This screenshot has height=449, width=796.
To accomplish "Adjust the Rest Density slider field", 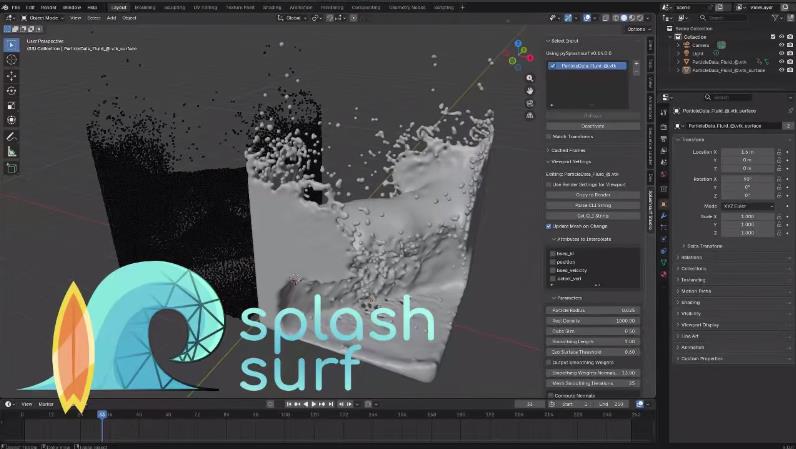I will tap(593, 321).
